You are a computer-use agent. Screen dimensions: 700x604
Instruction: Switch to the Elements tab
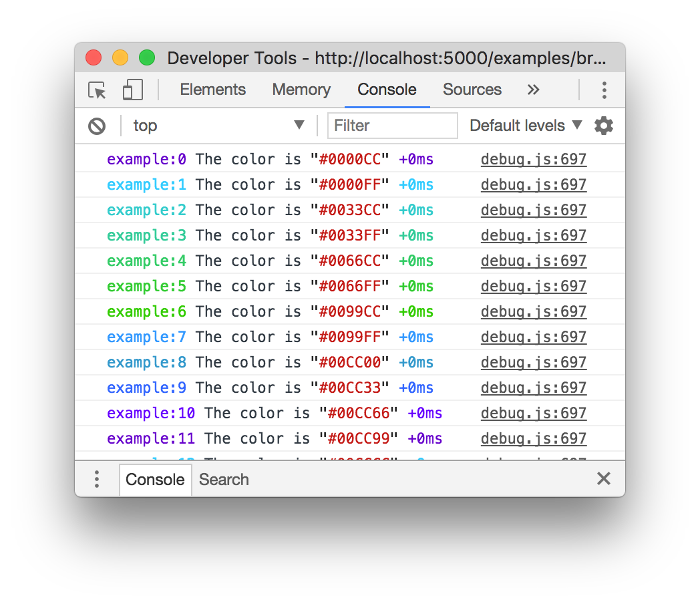[213, 90]
